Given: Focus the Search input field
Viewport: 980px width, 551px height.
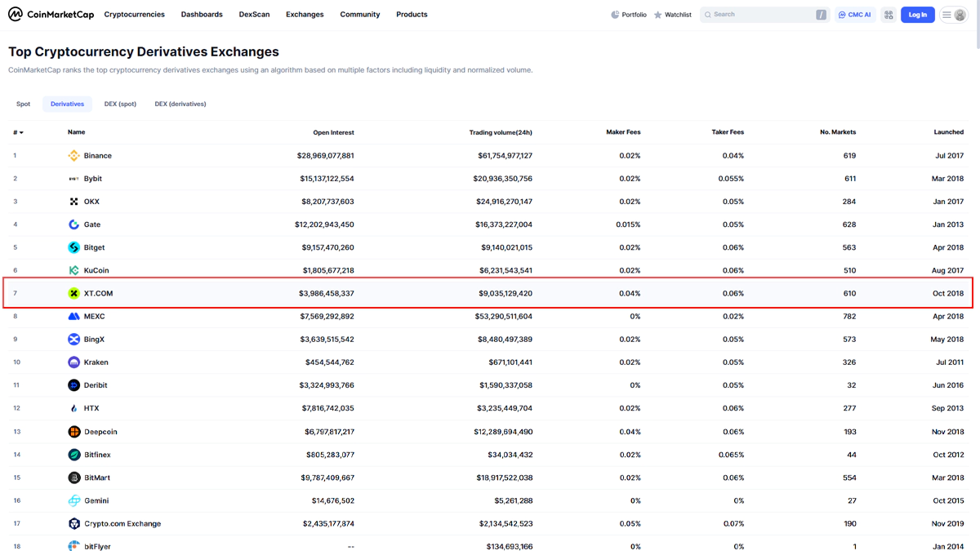Looking at the screenshot, I should click(759, 15).
